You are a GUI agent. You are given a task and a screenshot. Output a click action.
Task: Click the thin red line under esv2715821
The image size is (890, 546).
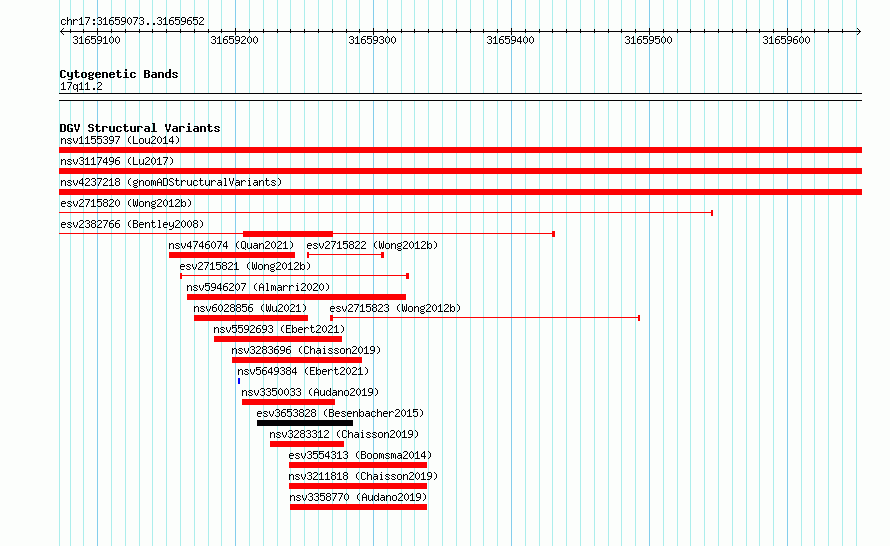click(295, 276)
